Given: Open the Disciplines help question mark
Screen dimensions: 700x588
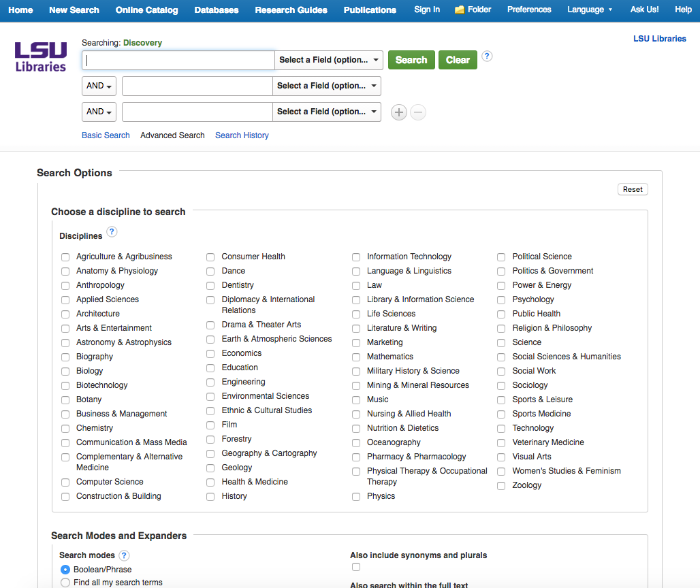Looking at the screenshot, I should (112, 231).
